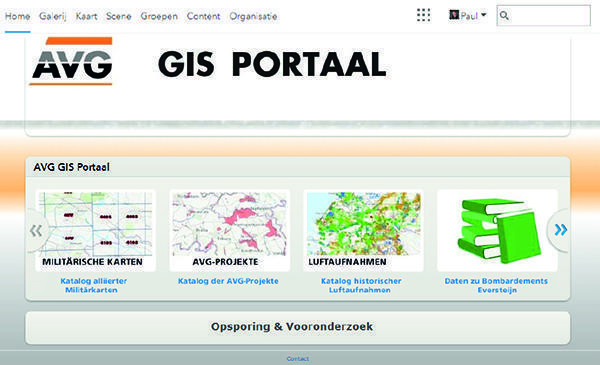
Task: Select the Content menu item
Action: 204,16
